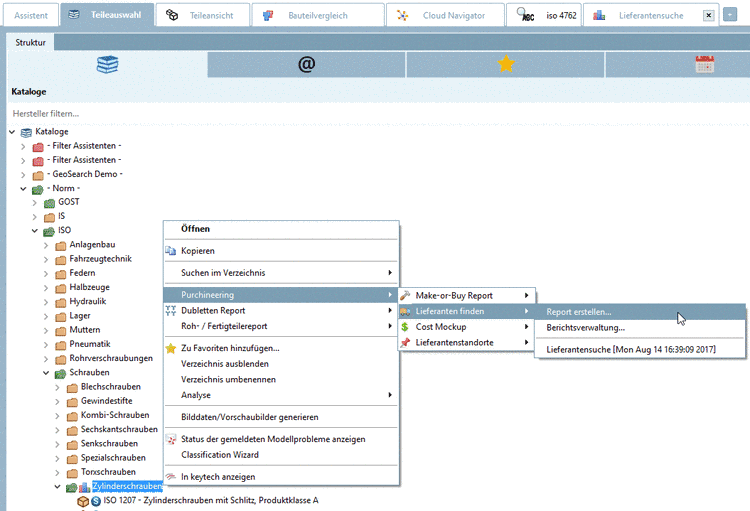Close the Lieferantensuche tab

click(x=709, y=15)
